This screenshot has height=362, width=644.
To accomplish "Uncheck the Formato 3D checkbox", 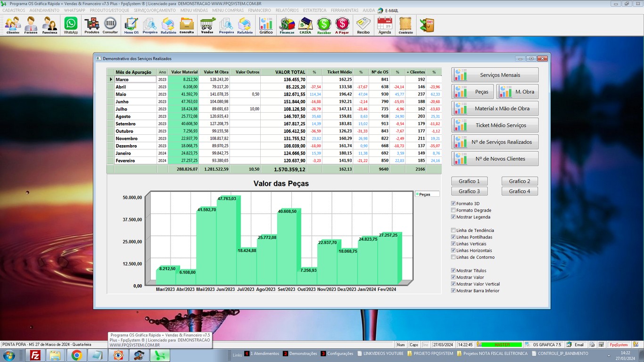I will click(454, 204).
